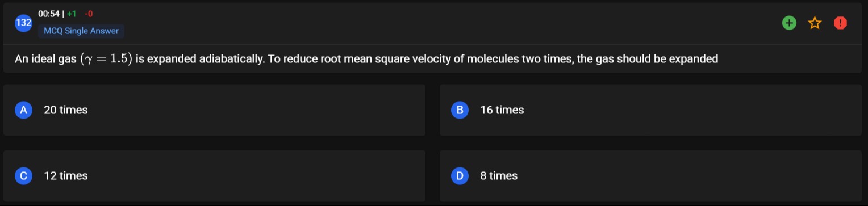
Task: Report question via red alert icon
Action: point(840,23)
